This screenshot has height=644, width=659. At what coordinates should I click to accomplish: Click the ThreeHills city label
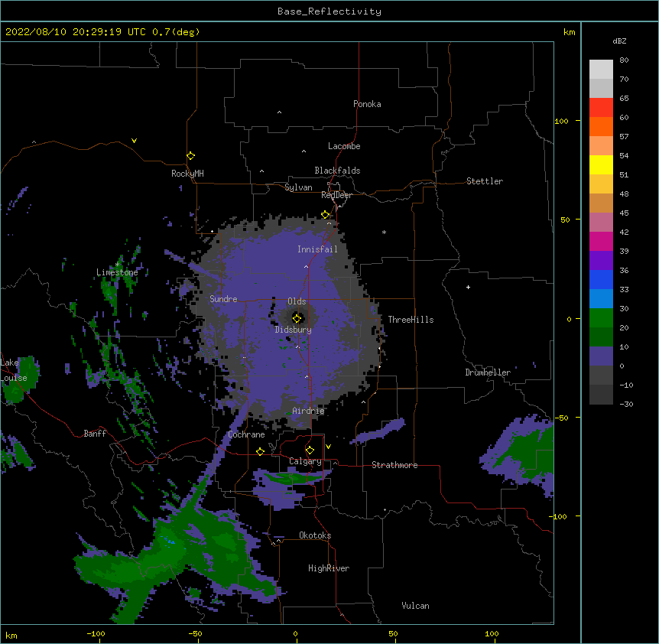[411, 320]
